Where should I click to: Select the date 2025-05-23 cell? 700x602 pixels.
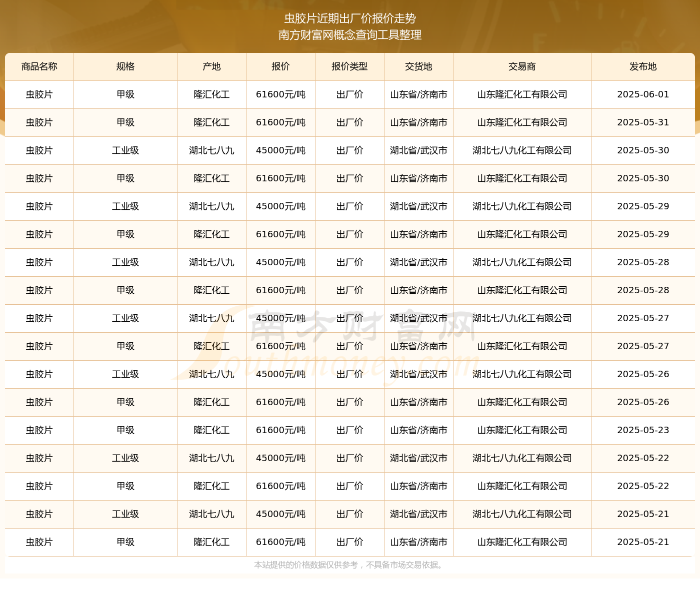tap(643, 430)
